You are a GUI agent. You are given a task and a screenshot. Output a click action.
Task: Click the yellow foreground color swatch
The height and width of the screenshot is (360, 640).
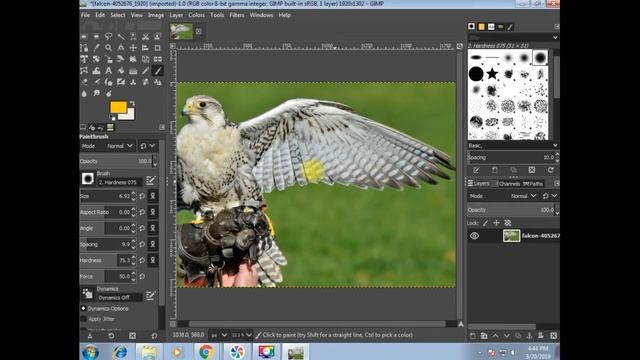(x=118, y=107)
